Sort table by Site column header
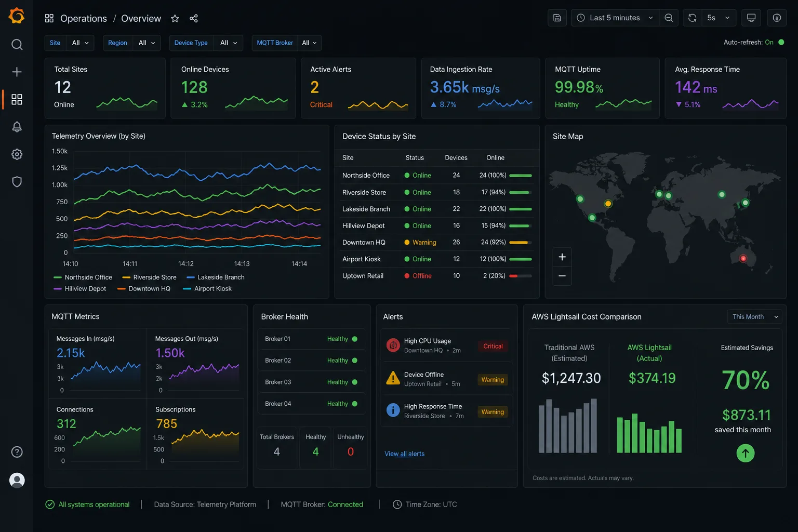 coord(348,158)
